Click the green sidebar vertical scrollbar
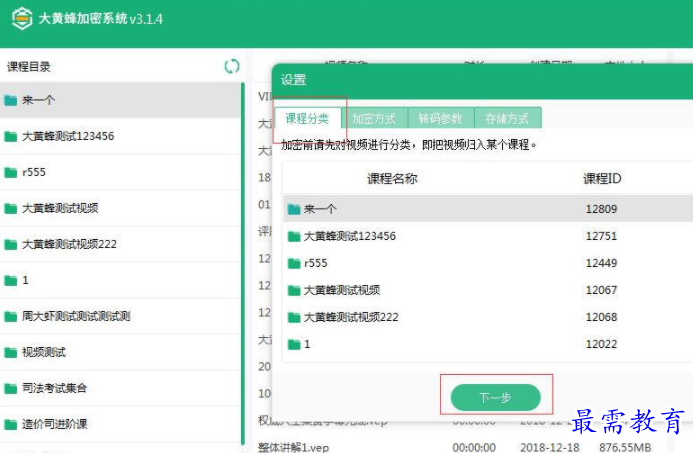This screenshot has height=453, width=693. (243, 260)
